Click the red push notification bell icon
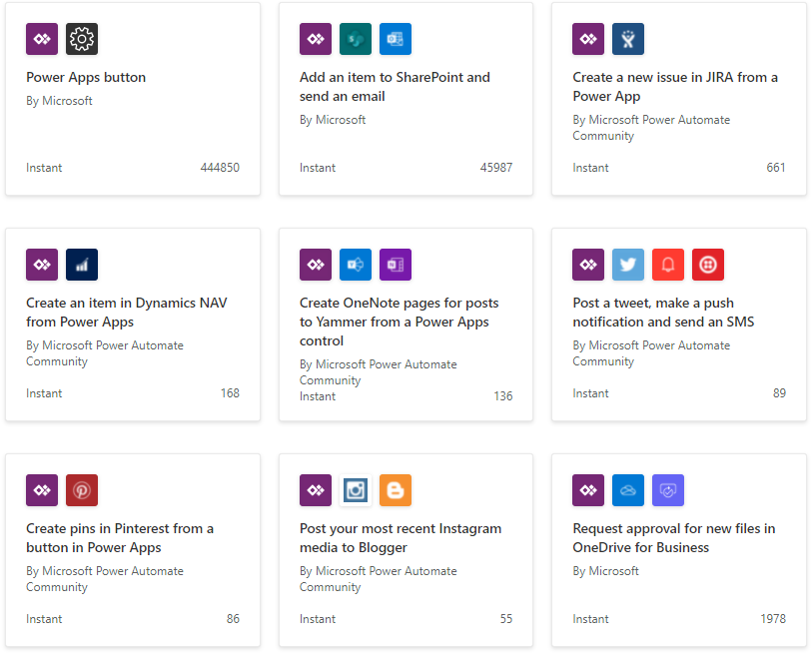This screenshot has height=656, width=812. tap(667, 265)
